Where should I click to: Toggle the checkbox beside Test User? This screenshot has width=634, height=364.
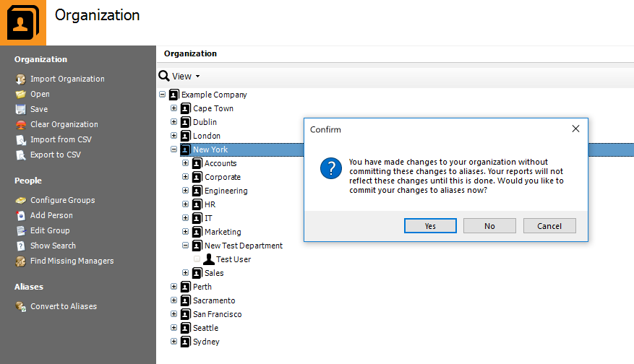[197, 259]
